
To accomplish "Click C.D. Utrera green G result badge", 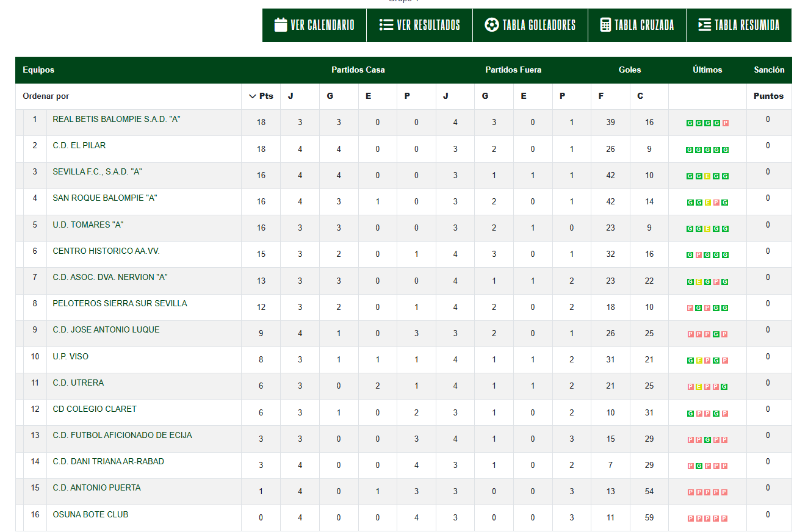I will click(x=725, y=387).
